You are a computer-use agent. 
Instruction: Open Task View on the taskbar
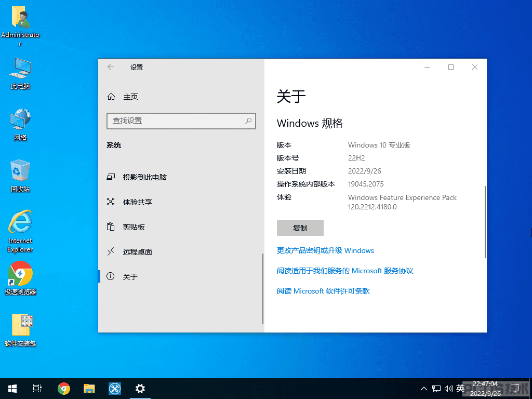pos(37,389)
